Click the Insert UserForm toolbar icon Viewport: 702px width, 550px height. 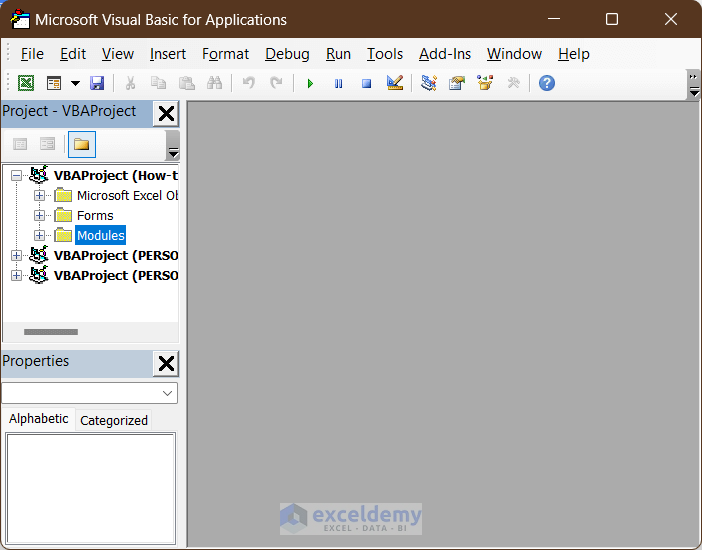54,83
